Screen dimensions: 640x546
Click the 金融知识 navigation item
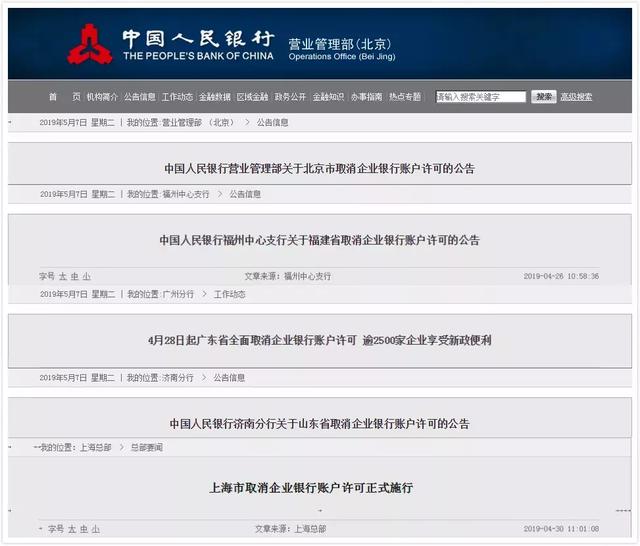(x=328, y=97)
